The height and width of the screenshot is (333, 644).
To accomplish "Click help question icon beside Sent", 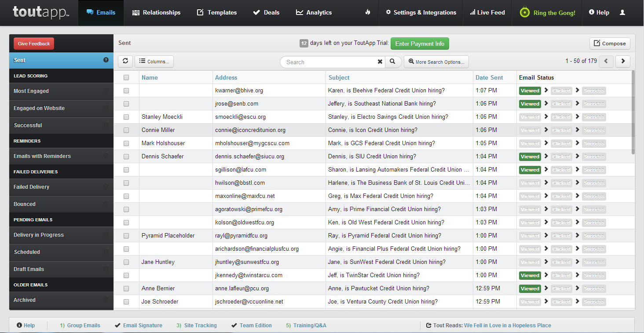I will pos(106,60).
